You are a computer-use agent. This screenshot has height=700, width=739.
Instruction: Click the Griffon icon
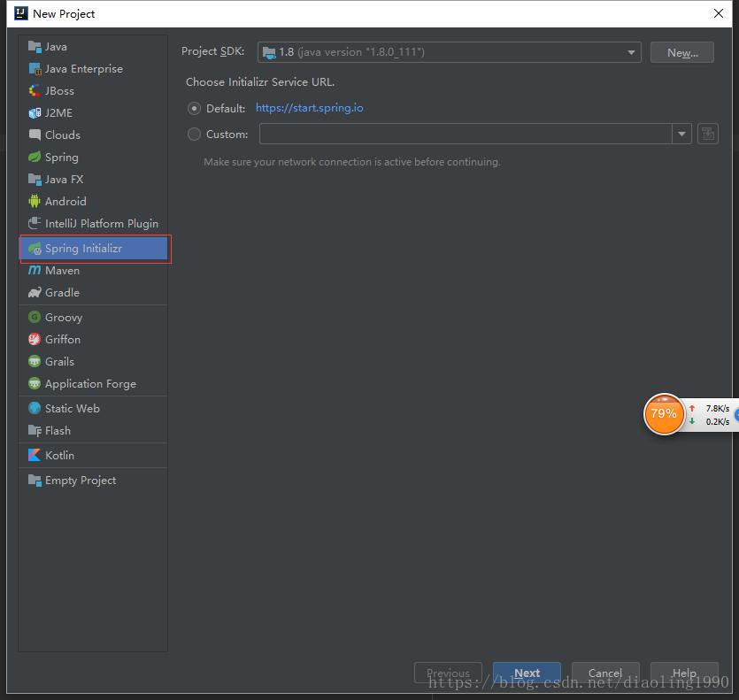click(x=35, y=339)
